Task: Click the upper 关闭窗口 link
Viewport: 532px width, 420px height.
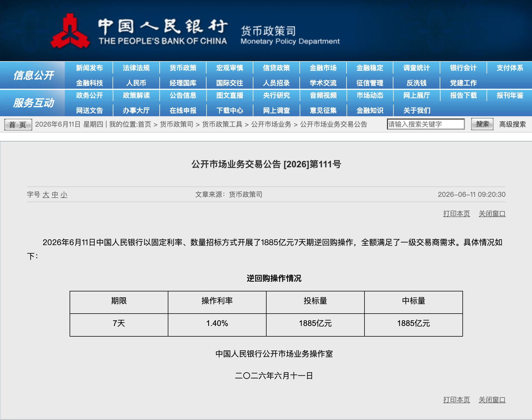Action: tap(492, 214)
